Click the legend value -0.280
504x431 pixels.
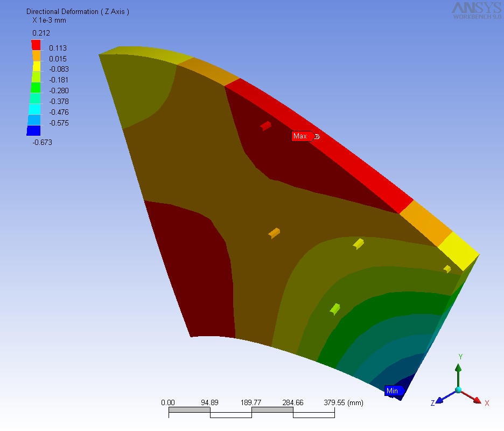(x=59, y=91)
